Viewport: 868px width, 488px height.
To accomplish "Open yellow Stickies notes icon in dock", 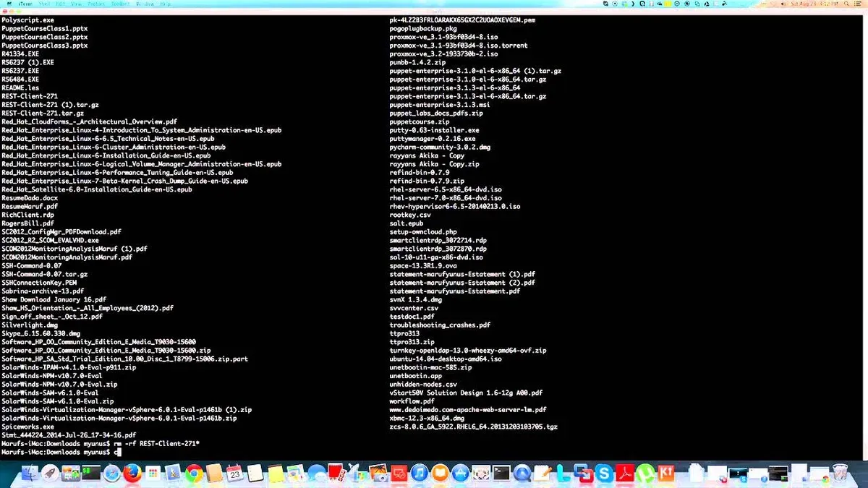I will [x=276, y=474].
